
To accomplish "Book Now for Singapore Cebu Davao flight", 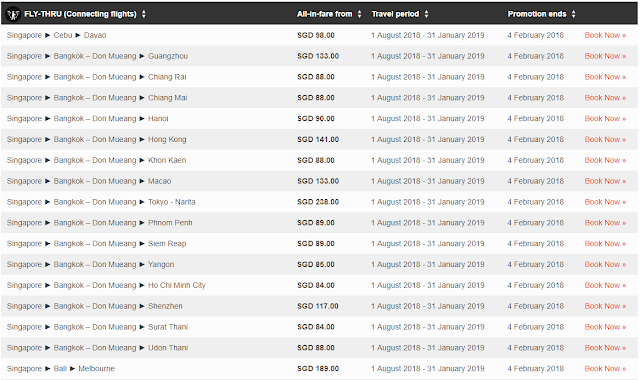I will 605,35.
